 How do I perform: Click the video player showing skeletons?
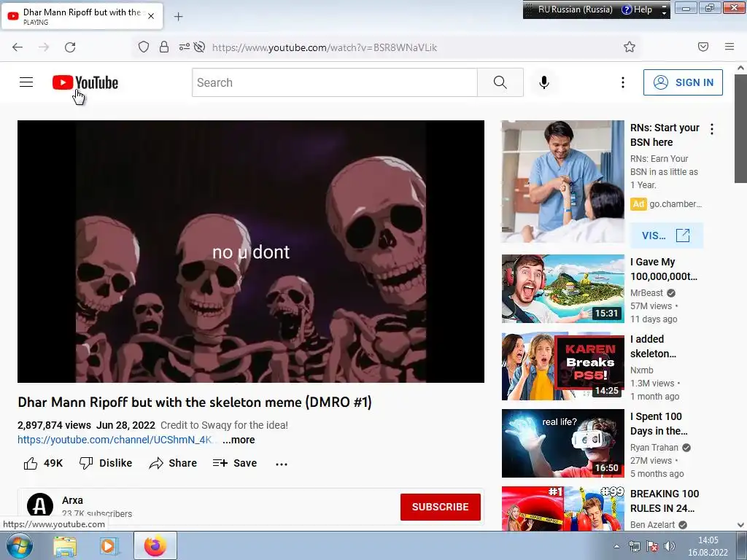tap(251, 252)
